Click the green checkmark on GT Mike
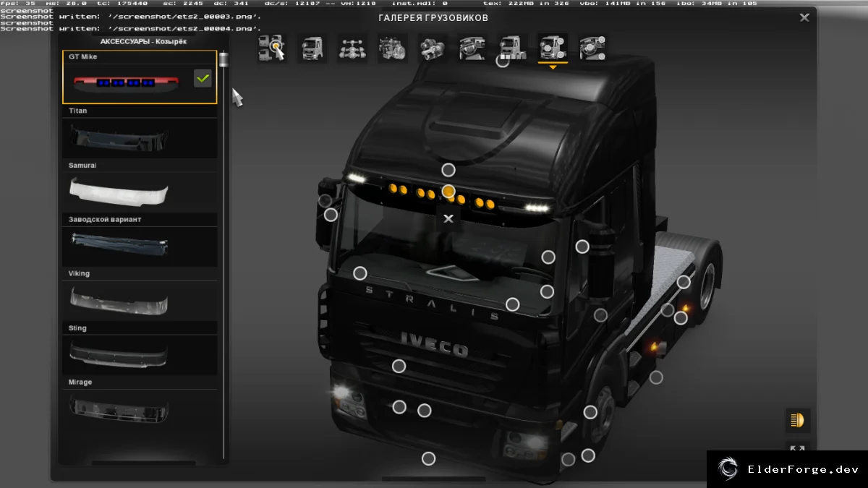868x488 pixels. 203,78
